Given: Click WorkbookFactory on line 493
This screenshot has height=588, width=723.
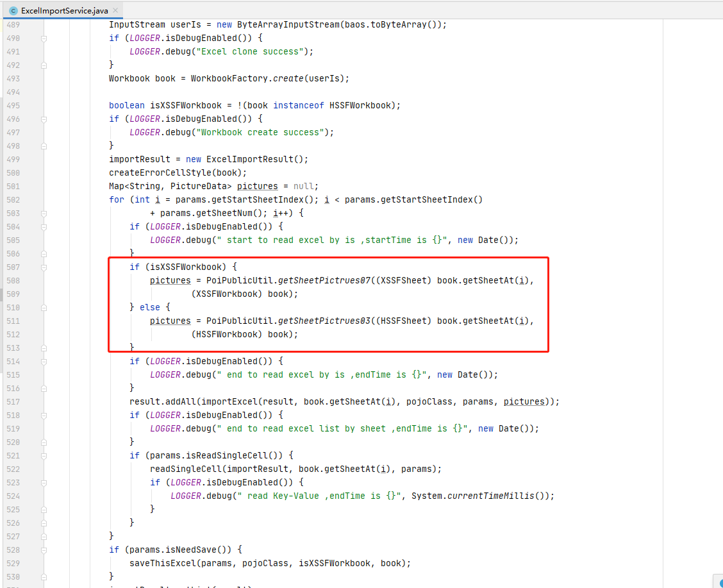Looking at the screenshot, I should (229, 78).
